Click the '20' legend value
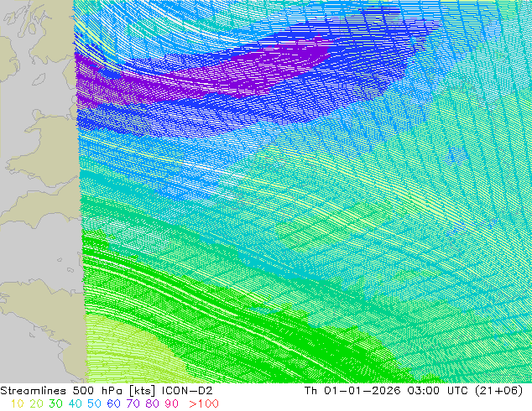 (36, 403)
